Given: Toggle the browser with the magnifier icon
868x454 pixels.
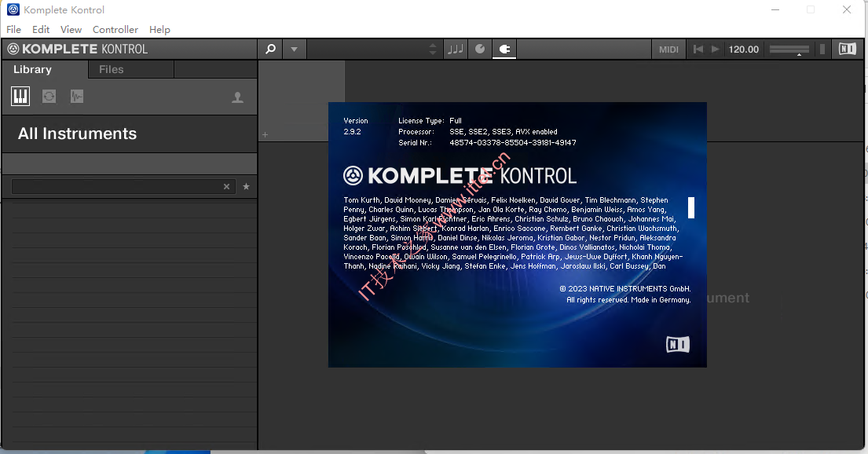Looking at the screenshot, I should (x=271, y=49).
